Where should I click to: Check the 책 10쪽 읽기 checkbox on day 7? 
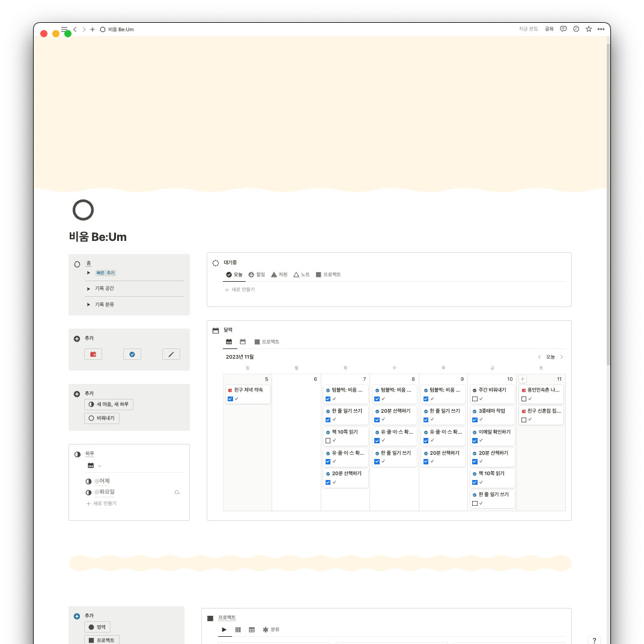[328, 441]
